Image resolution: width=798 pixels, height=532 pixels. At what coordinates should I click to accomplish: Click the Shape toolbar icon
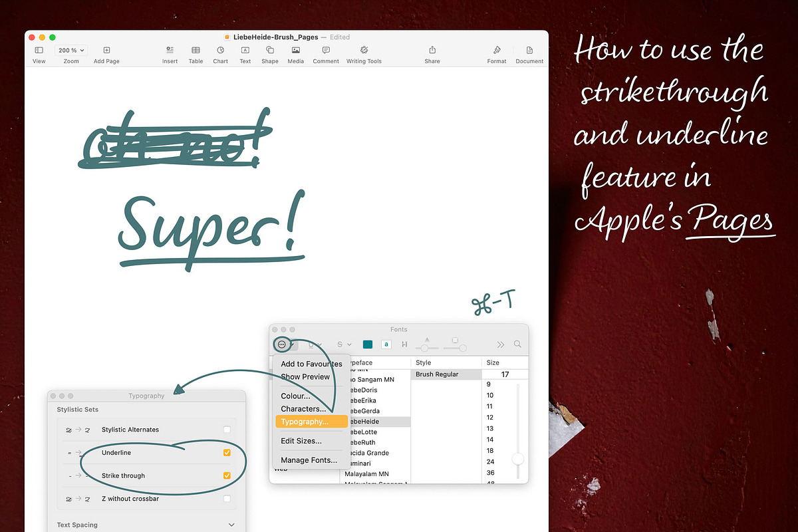[270, 50]
